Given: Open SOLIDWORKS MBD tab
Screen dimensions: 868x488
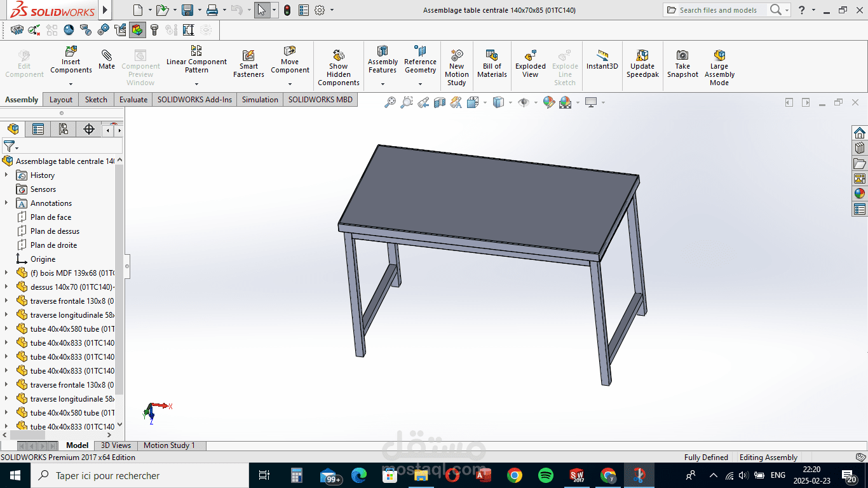Looking at the screenshot, I should [x=320, y=99].
